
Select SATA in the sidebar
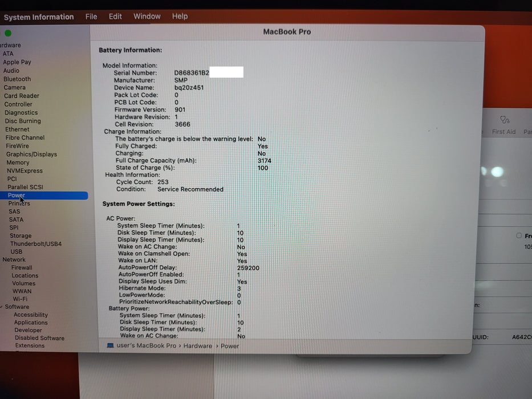pyautogui.click(x=17, y=219)
